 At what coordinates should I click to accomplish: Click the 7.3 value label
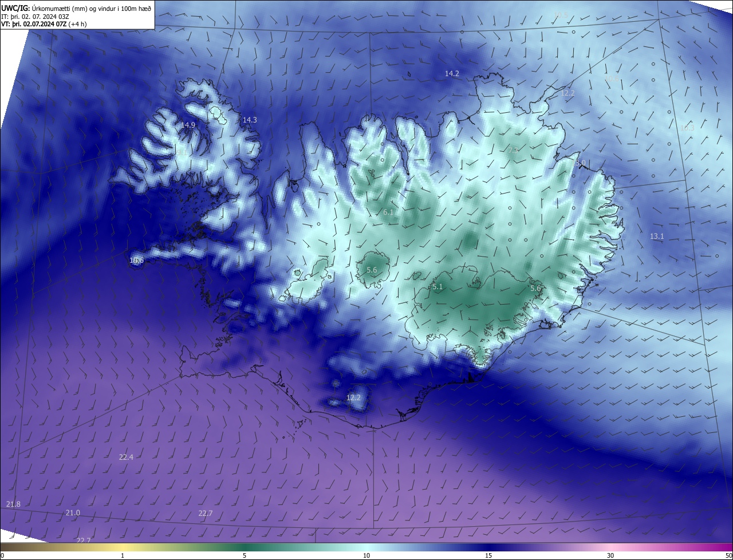pos(513,150)
